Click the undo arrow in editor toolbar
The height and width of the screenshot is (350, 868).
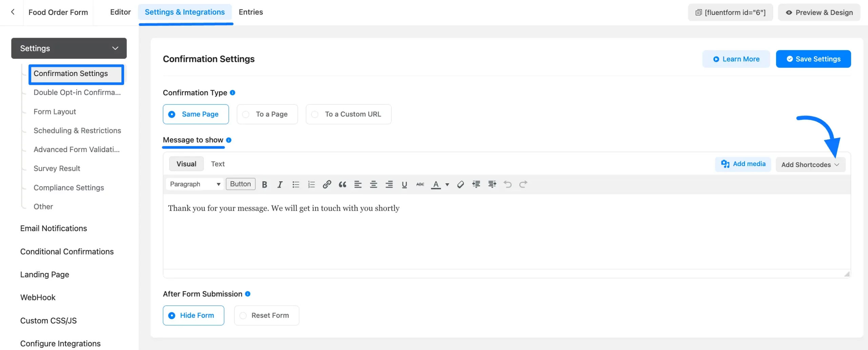coord(508,184)
